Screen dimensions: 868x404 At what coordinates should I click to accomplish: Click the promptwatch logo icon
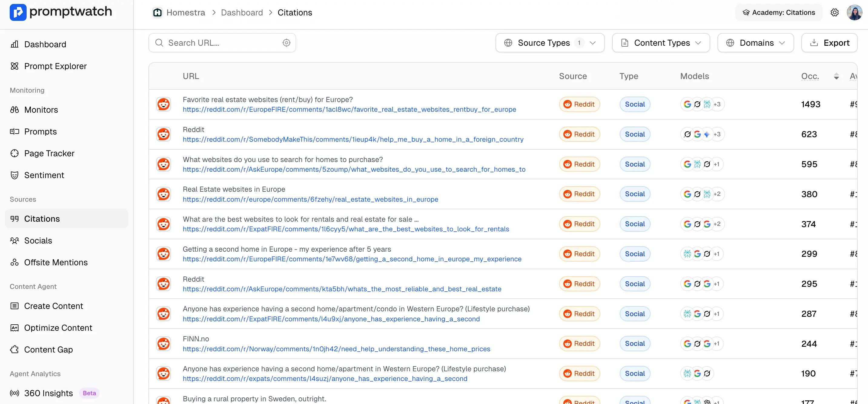tap(18, 12)
